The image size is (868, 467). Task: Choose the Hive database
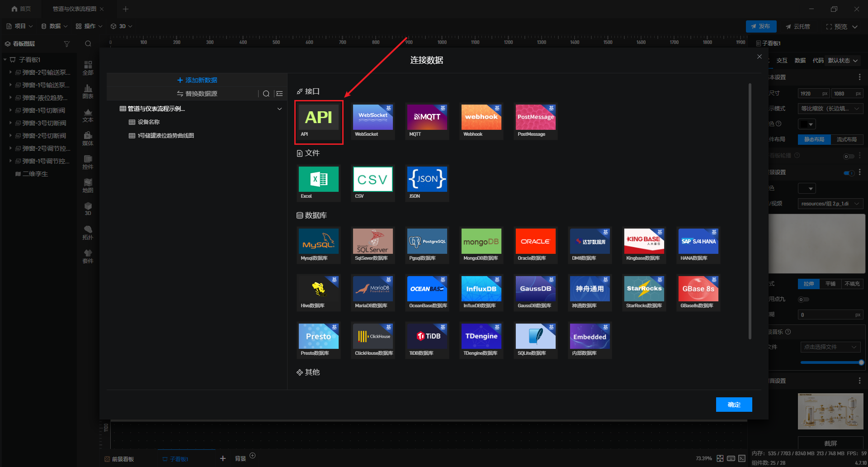point(319,293)
